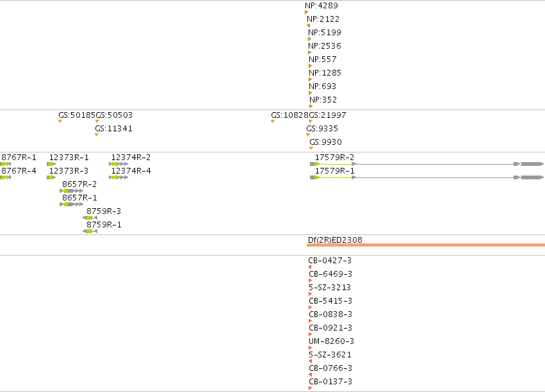Image resolution: width=545 pixels, height=392 pixels.
Task: Click the 17579R-1 transcript label
Action: pos(334,171)
